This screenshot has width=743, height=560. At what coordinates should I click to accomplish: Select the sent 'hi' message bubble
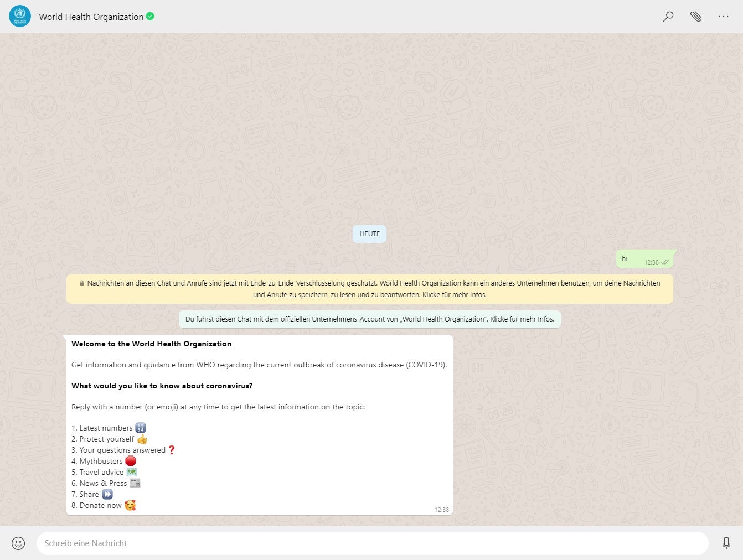(645, 259)
